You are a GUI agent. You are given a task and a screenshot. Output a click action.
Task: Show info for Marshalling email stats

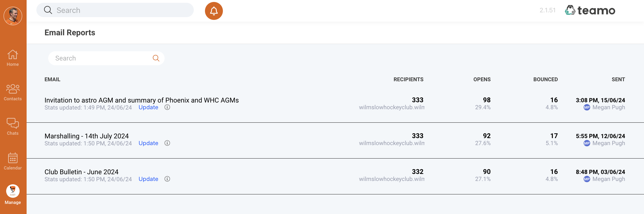167,143
